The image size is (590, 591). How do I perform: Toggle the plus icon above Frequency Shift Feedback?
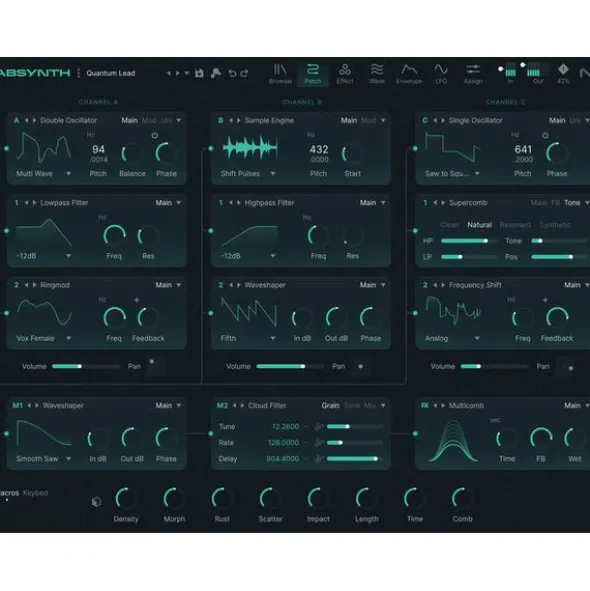(545, 300)
